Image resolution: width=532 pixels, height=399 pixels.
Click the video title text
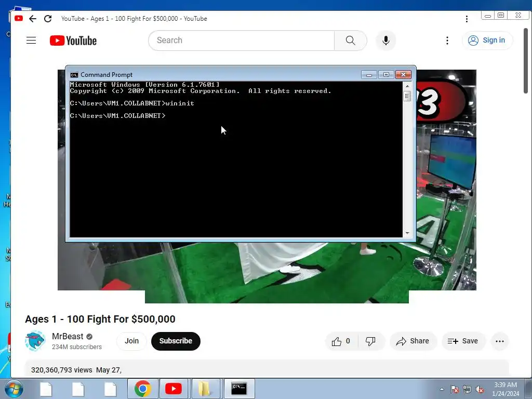100,320
